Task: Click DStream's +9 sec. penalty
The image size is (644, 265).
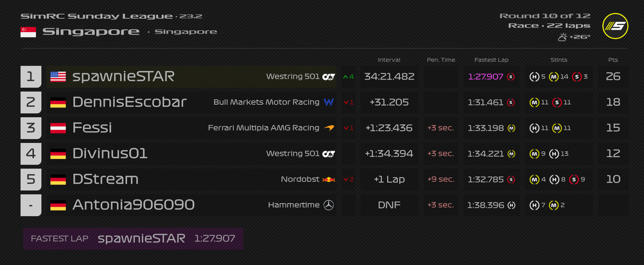Action: point(440,179)
